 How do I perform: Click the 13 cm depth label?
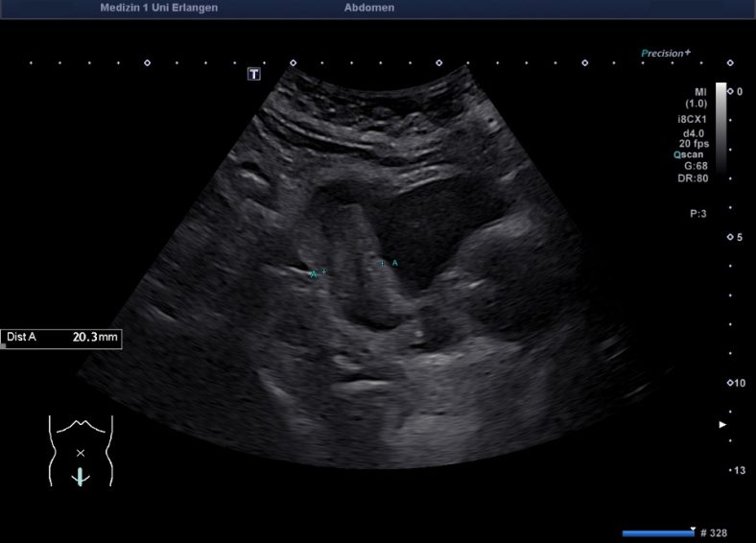(738, 470)
